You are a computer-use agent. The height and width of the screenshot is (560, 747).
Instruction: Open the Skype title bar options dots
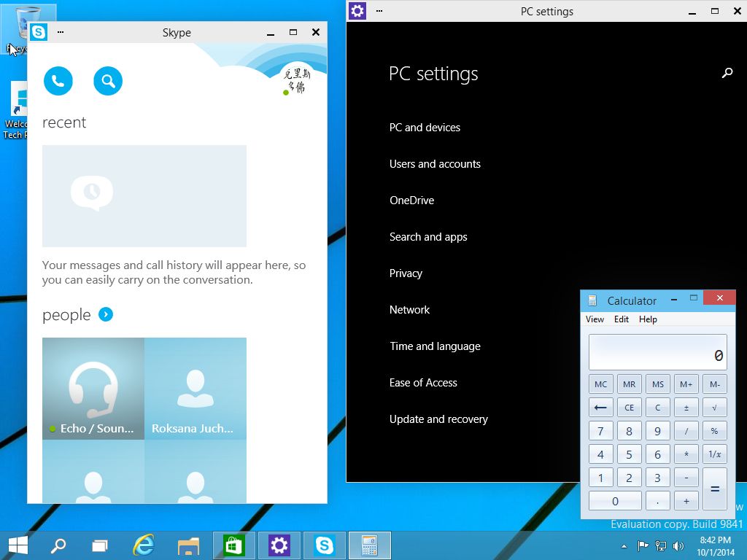(61, 32)
